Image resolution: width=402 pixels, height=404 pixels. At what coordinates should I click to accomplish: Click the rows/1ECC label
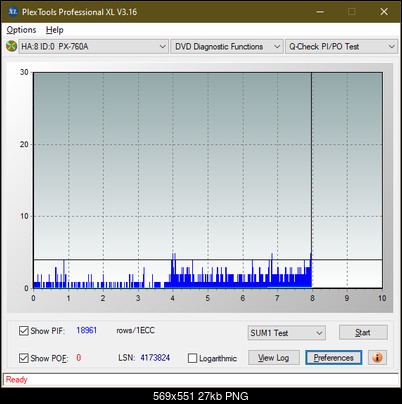click(136, 330)
